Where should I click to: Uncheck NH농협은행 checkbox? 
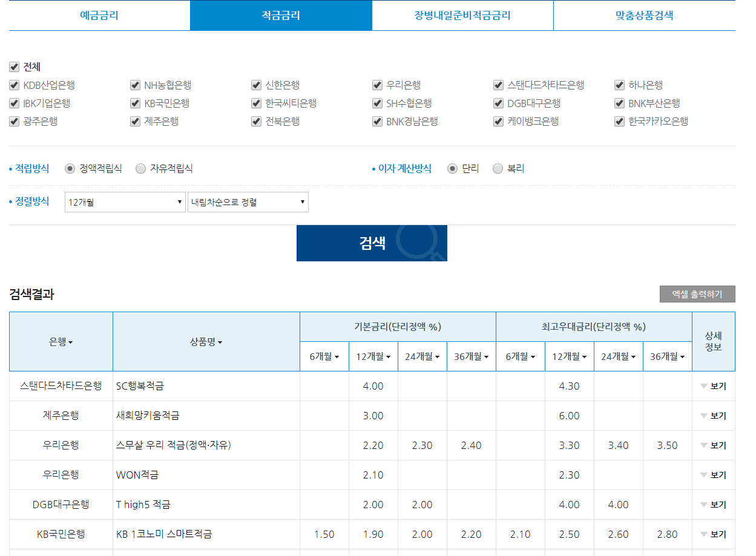(x=135, y=85)
